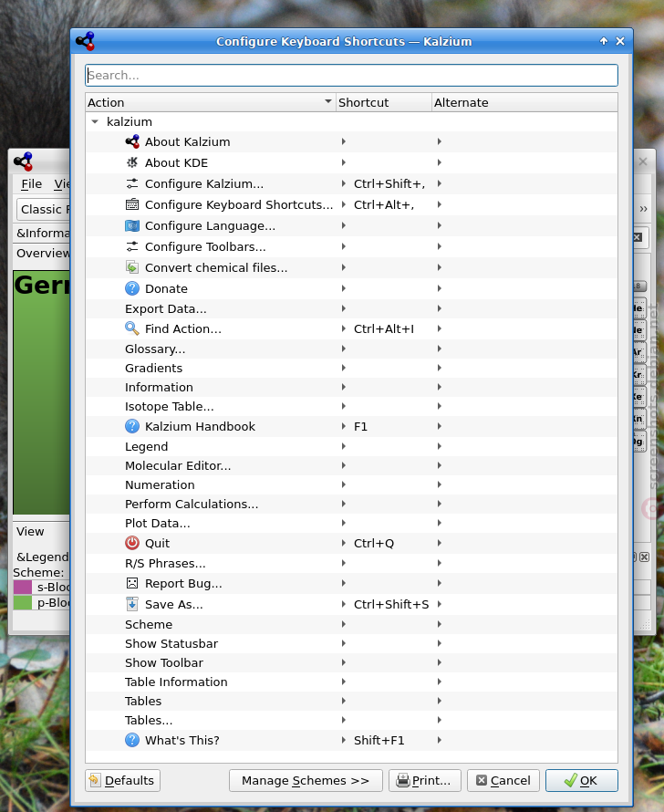Select the Legend row

[351, 446]
